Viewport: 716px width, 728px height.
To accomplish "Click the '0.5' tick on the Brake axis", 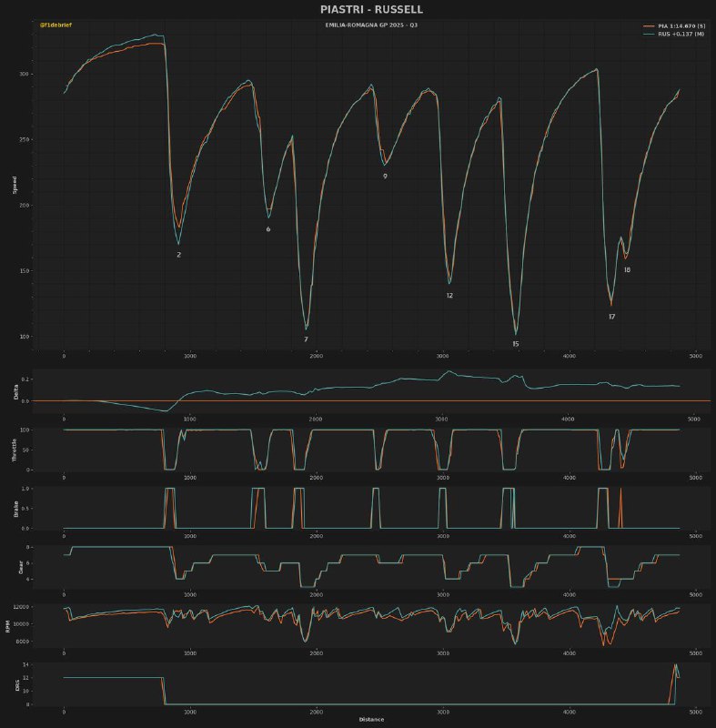I will (25, 509).
